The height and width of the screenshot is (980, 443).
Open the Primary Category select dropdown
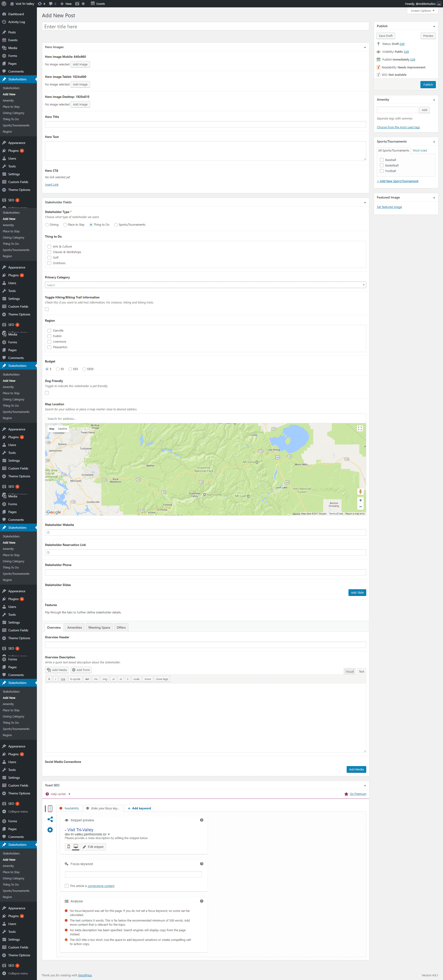(205, 285)
